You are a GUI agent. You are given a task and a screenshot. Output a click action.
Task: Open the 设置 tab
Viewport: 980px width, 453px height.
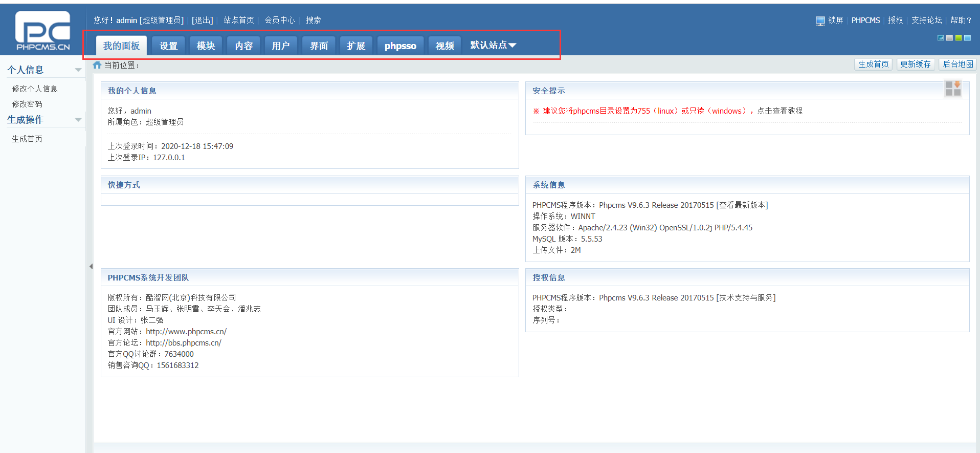point(168,46)
